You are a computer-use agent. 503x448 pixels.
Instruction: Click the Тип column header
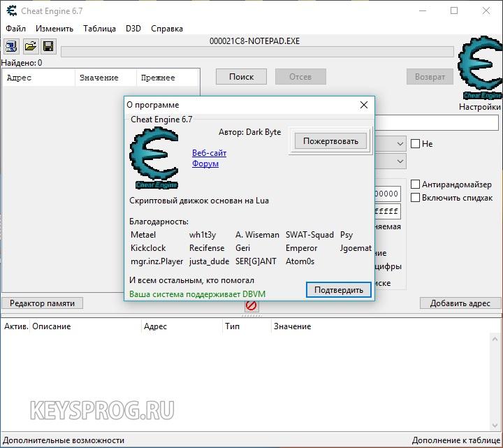pos(247,326)
